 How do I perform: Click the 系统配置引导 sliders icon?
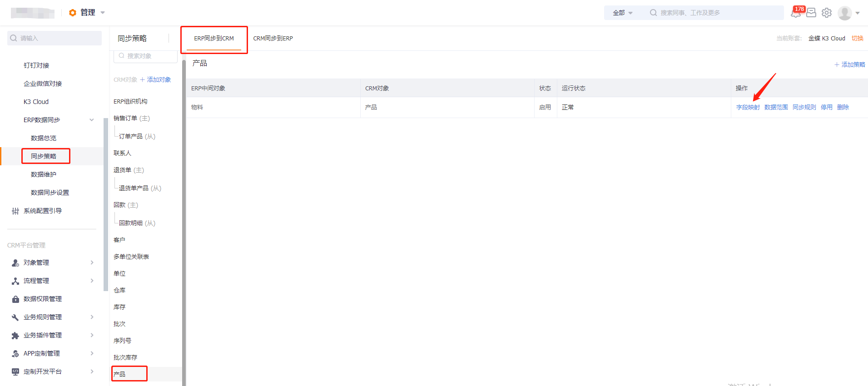[15, 211]
